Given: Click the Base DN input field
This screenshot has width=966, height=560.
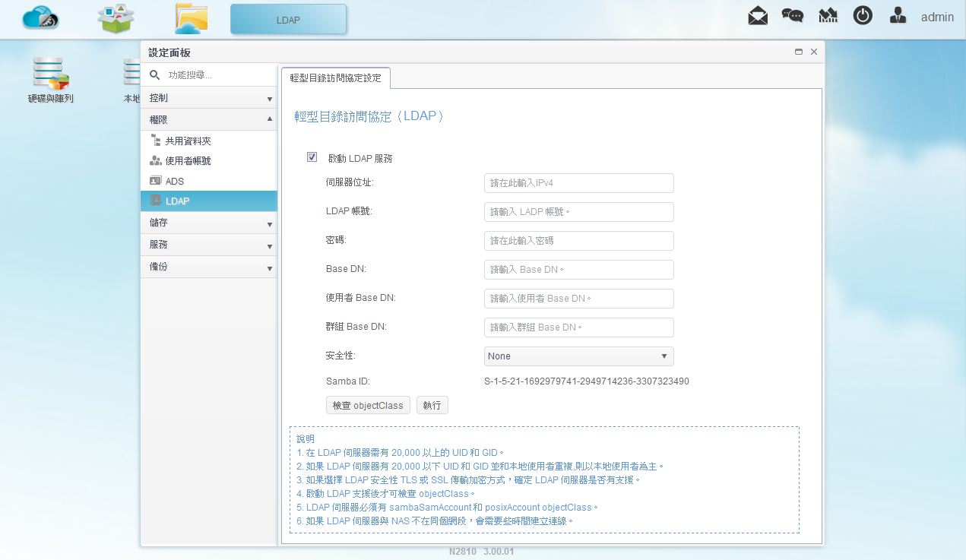Looking at the screenshot, I should click(579, 270).
